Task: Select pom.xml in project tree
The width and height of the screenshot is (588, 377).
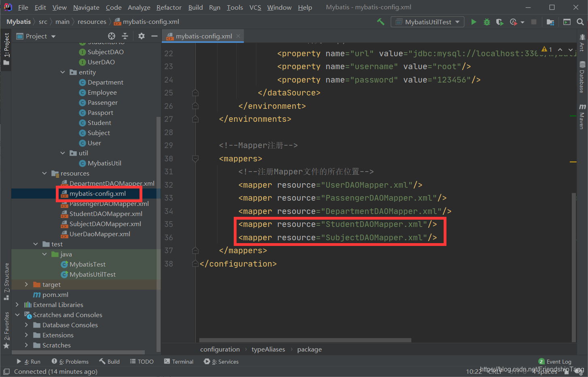Action: point(55,294)
